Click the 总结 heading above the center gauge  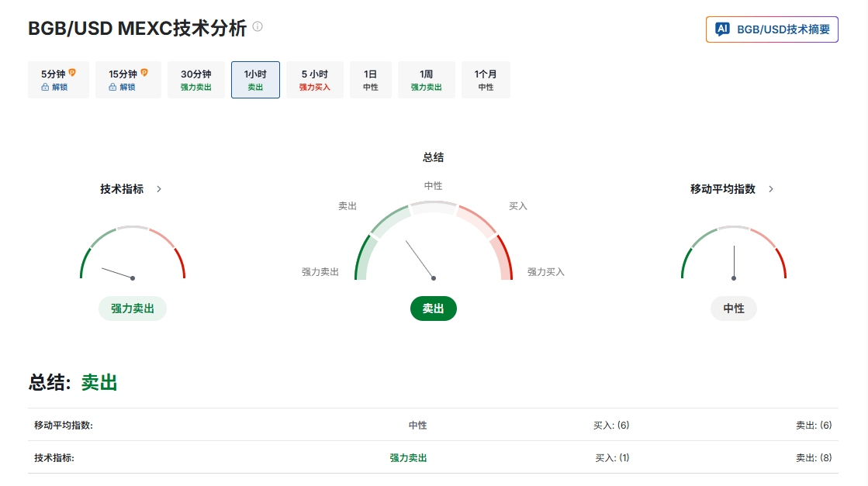433,157
